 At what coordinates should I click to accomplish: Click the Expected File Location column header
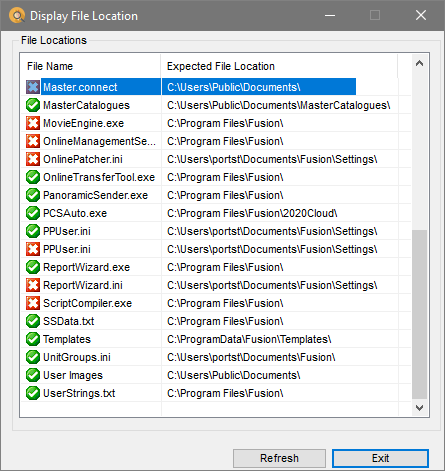[x=279, y=66]
